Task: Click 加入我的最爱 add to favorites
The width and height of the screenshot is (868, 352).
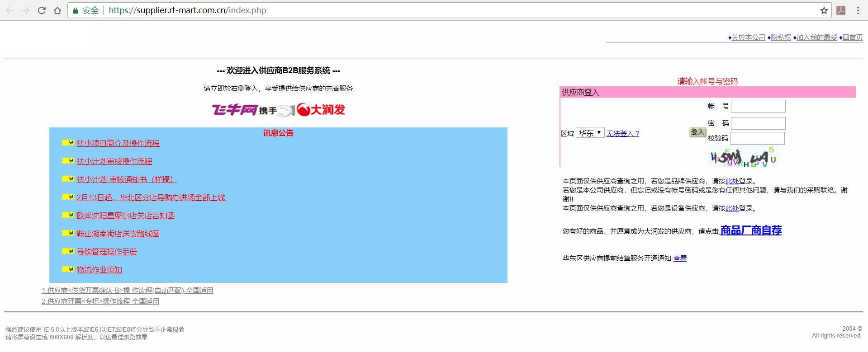Action: coord(816,38)
